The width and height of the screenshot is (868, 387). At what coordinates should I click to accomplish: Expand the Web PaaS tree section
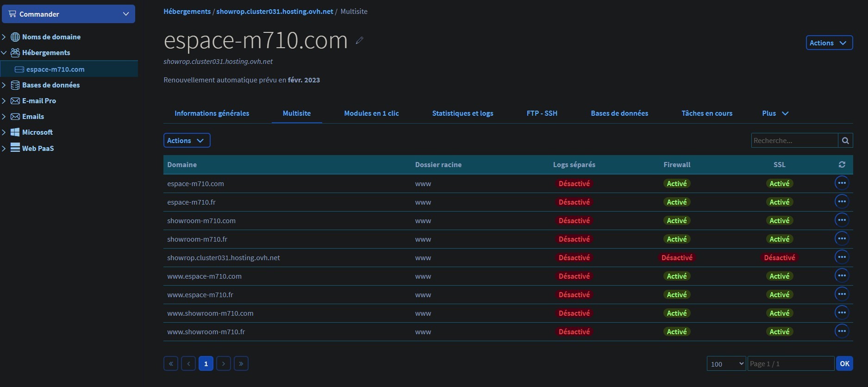coord(4,148)
